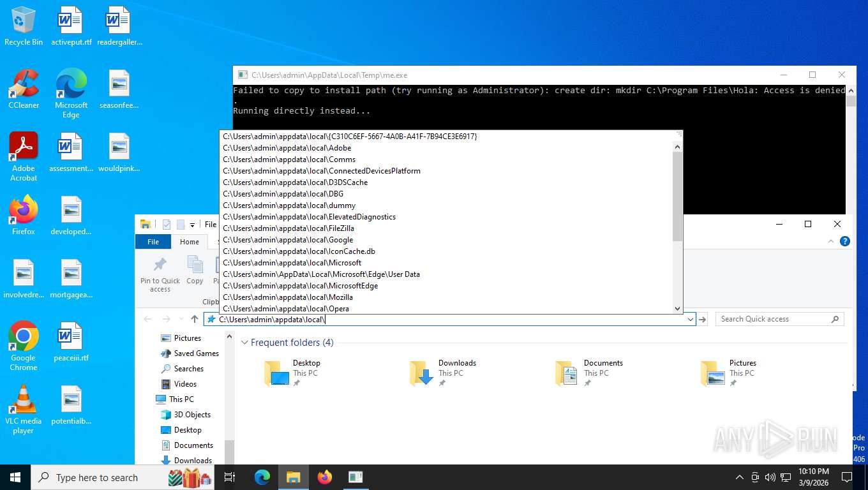The height and width of the screenshot is (490, 868).
Task: Open the File tab in Explorer
Action: tap(153, 242)
